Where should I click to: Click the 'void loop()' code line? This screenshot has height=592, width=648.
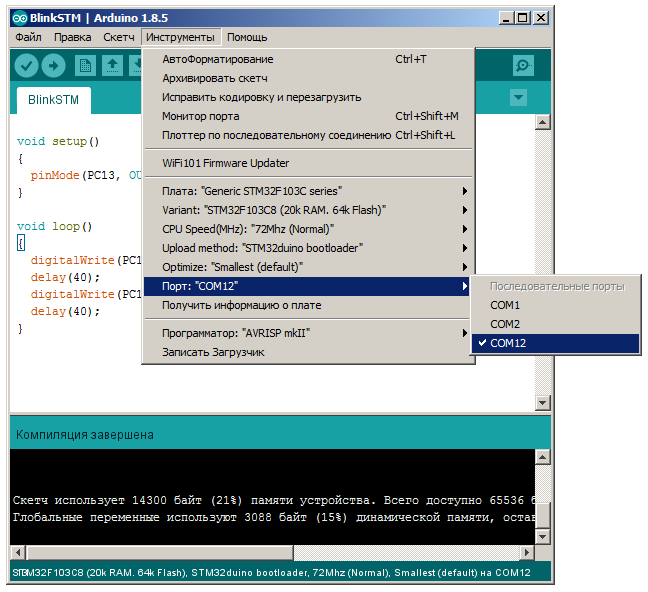[55, 227]
